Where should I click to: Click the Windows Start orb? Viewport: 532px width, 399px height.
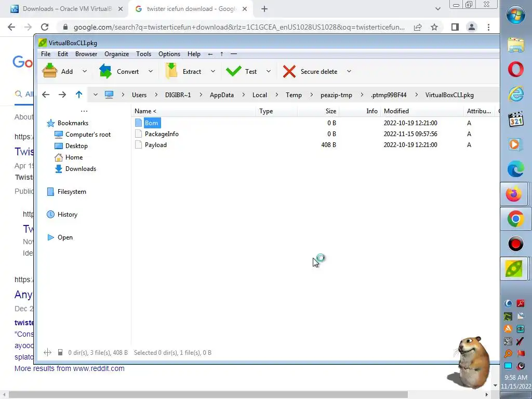pyautogui.click(x=516, y=15)
